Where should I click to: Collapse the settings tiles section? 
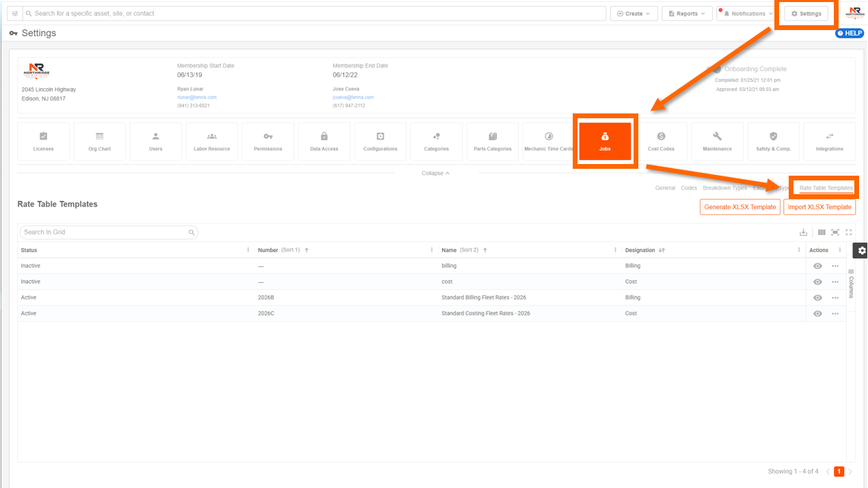(x=435, y=173)
